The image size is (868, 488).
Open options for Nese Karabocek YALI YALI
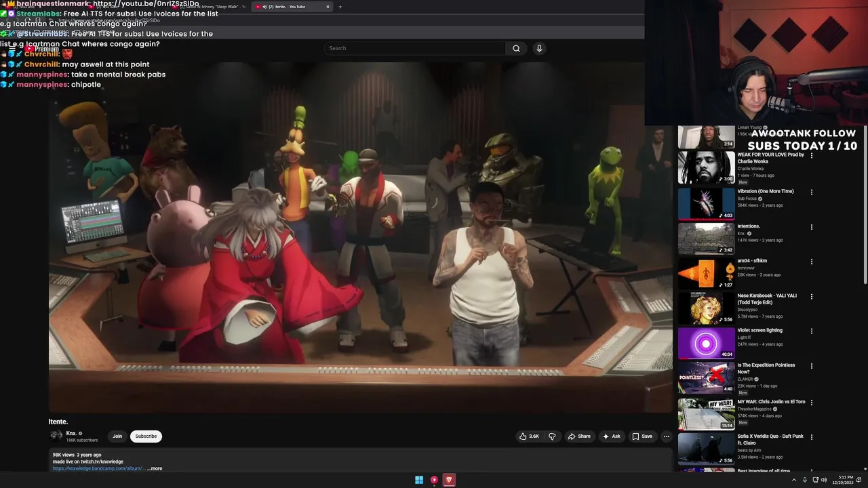click(812, 297)
